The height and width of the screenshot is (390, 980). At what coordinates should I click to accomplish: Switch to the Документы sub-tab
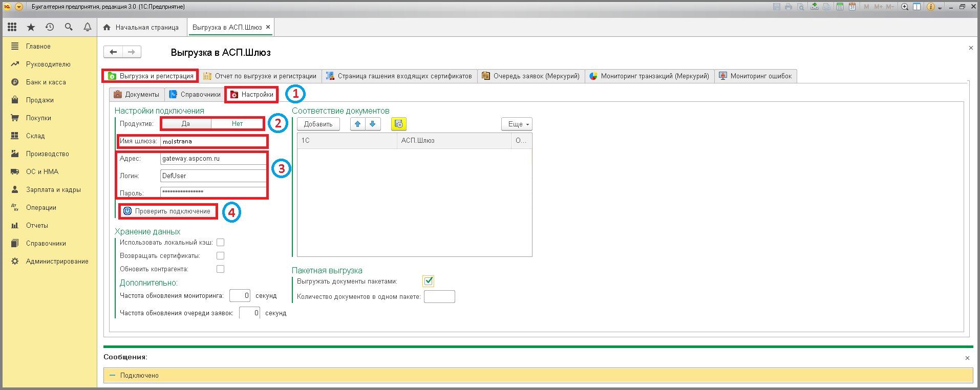click(136, 94)
